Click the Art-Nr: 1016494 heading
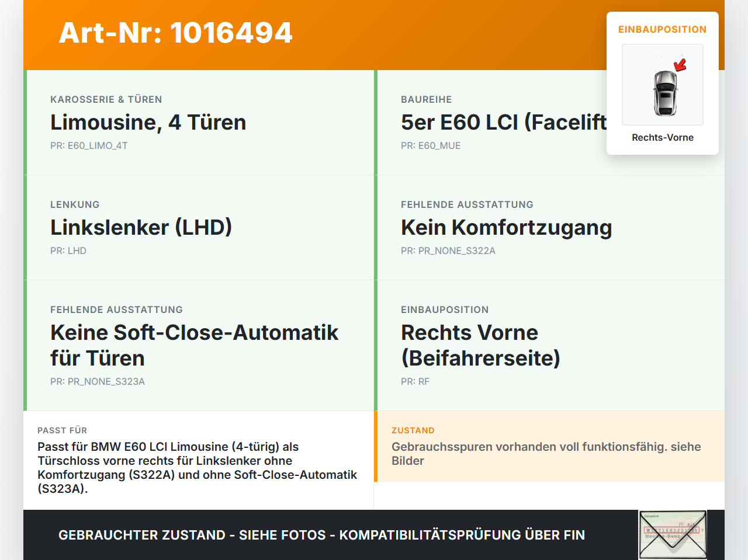This screenshot has width=748, height=560. [x=175, y=33]
